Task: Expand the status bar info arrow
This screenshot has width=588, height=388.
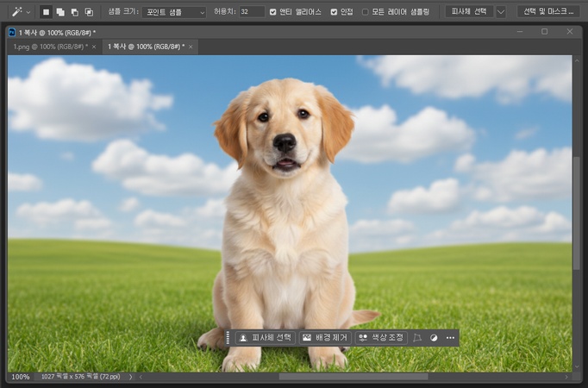Action: 131,377
